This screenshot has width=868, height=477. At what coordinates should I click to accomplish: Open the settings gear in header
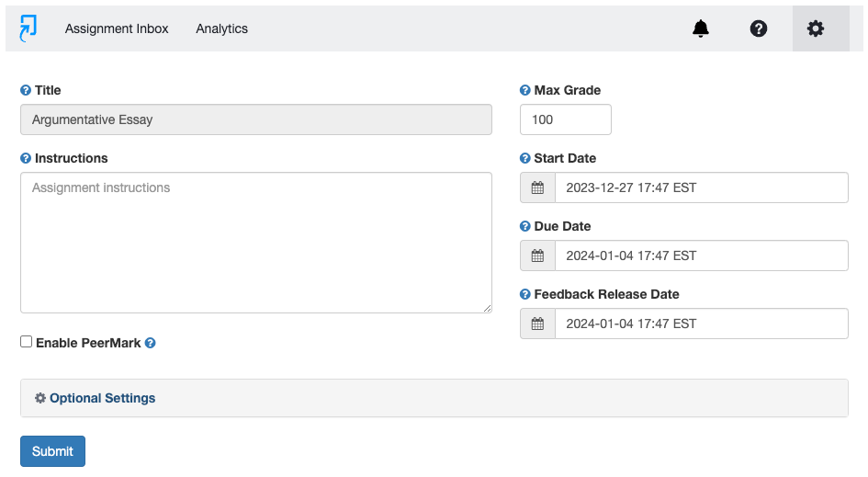point(815,28)
